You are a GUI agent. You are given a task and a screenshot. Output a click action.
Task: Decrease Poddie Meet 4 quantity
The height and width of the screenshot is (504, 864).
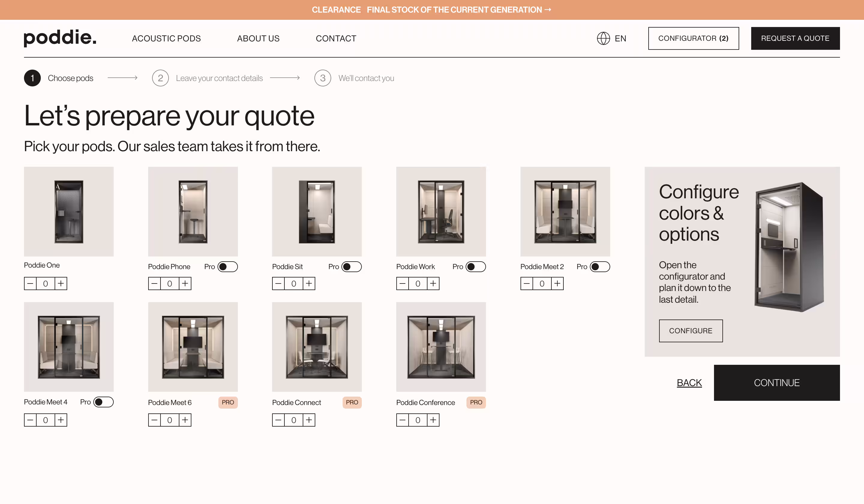click(x=30, y=420)
